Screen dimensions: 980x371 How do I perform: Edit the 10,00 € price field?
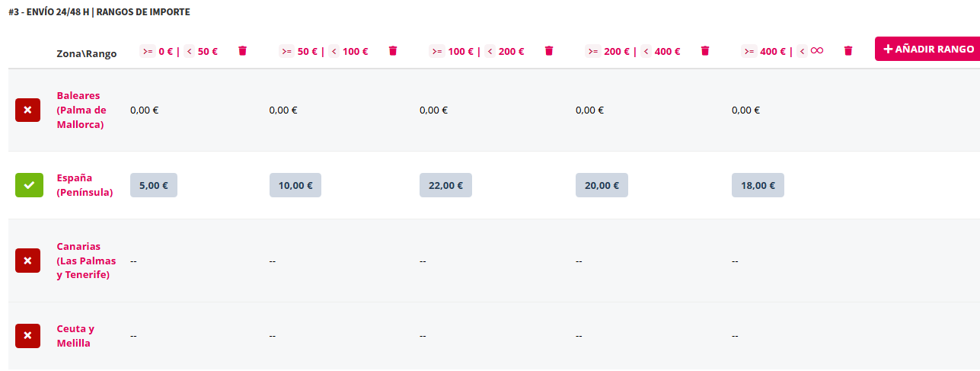pyautogui.click(x=295, y=185)
